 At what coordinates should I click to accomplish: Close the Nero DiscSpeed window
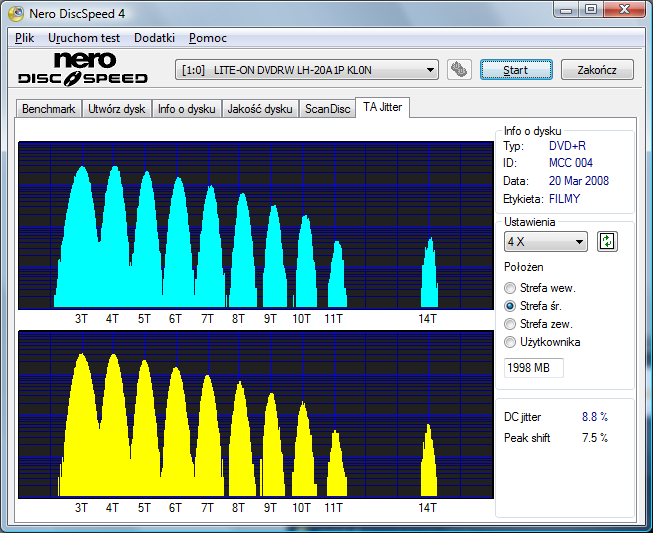(x=624, y=10)
